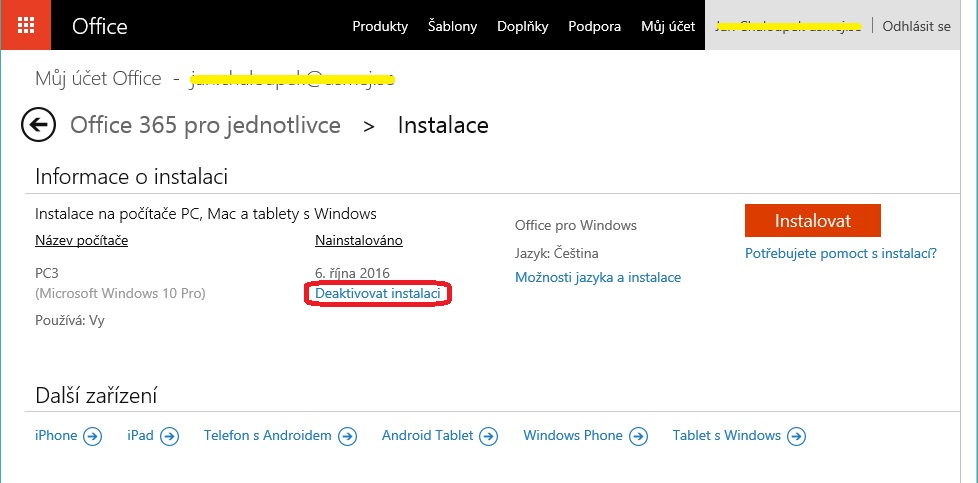The image size is (978, 483).
Task: Click the Instalace breadcrumb title
Action: pos(443,125)
